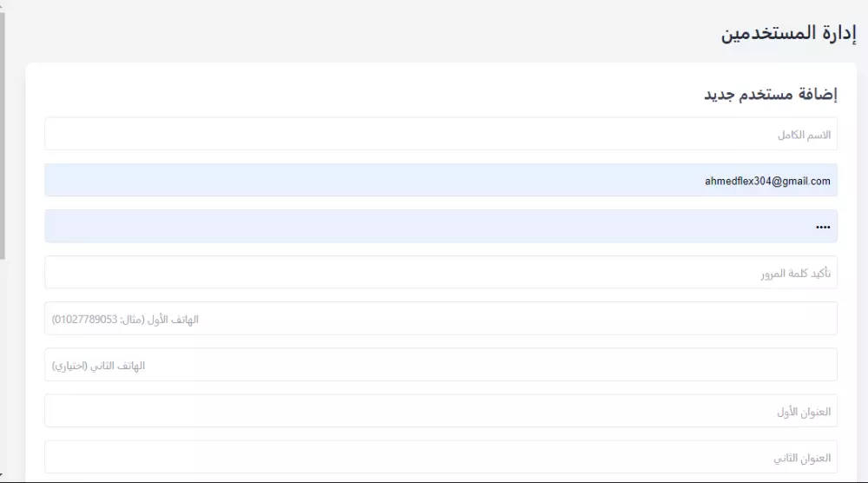Click the masked password dots
The image size is (868, 483).
[823, 228]
